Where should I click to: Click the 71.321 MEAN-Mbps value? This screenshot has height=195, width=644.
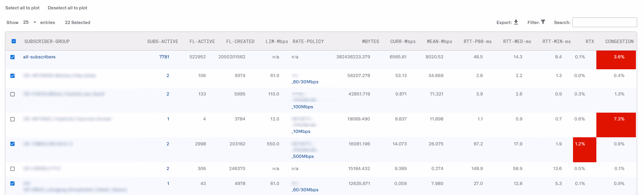click(436, 94)
